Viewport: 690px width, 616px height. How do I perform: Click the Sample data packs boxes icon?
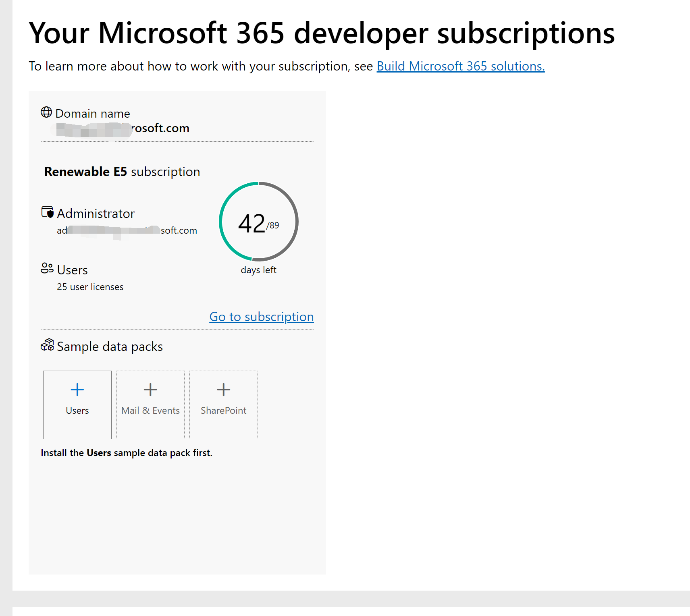pos(47,345)
